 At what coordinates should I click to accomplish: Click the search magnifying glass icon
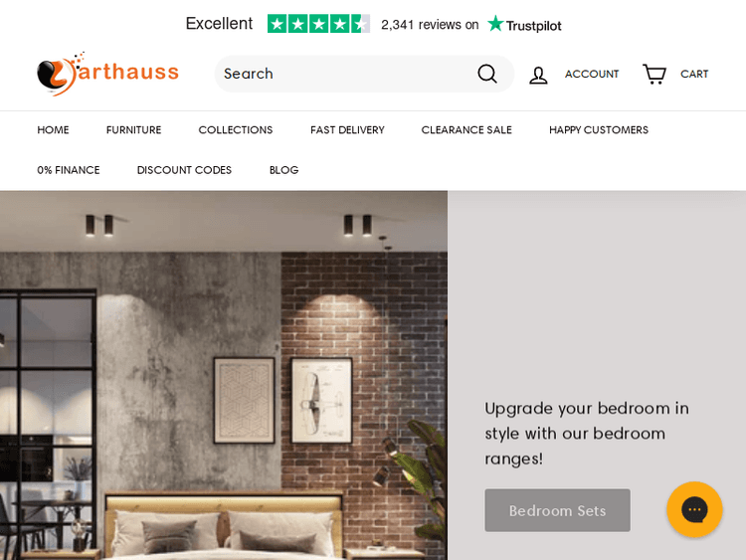(x=487, y=74)
